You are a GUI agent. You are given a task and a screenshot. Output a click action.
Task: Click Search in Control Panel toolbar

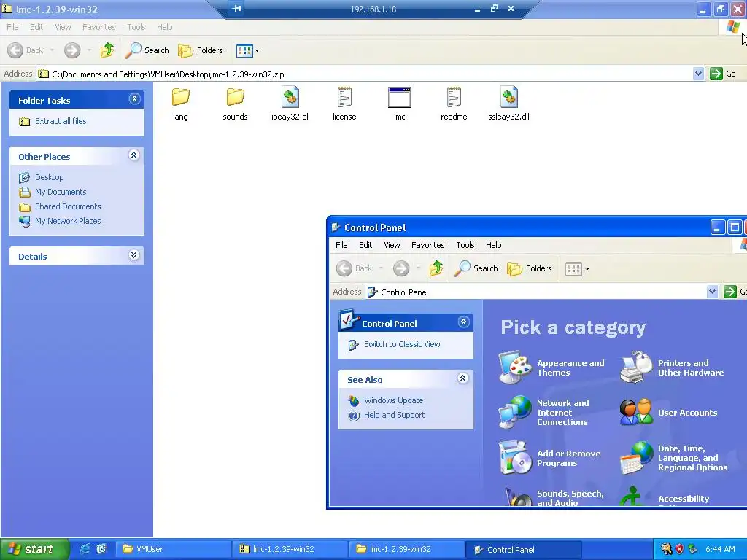(x=476, y=268)
